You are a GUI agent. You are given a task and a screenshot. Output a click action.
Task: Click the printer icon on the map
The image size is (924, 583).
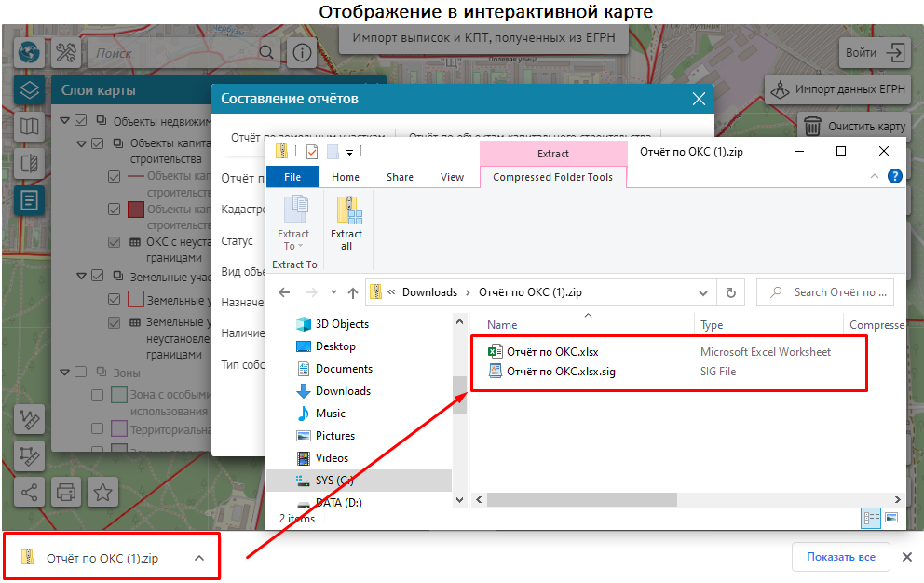point(66,492)
